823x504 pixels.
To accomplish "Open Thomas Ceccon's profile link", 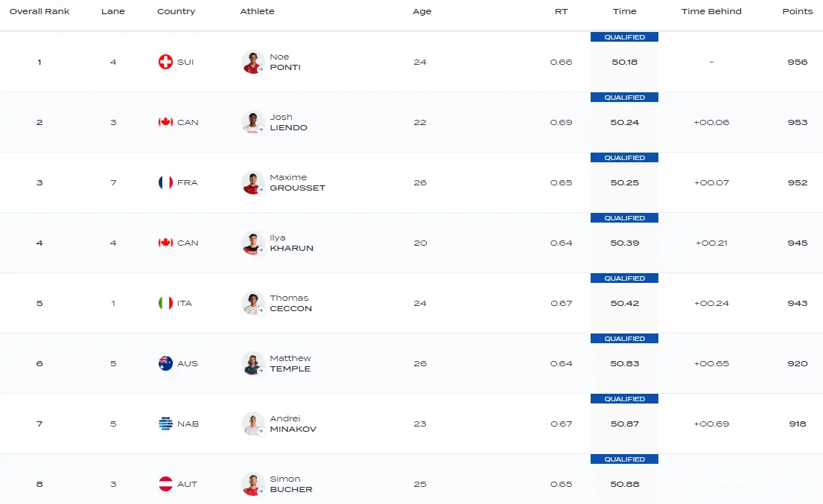I will (x=290, y=303).
